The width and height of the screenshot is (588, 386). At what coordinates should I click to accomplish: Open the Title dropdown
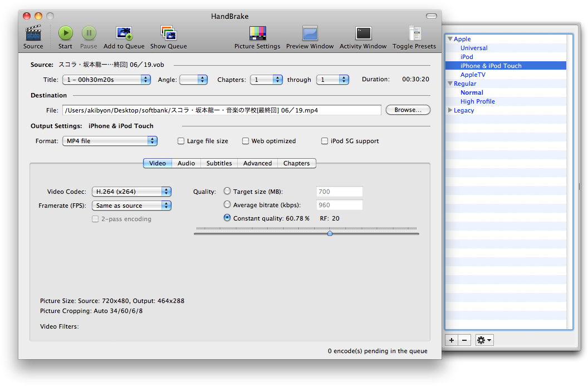tap(106, 80)
